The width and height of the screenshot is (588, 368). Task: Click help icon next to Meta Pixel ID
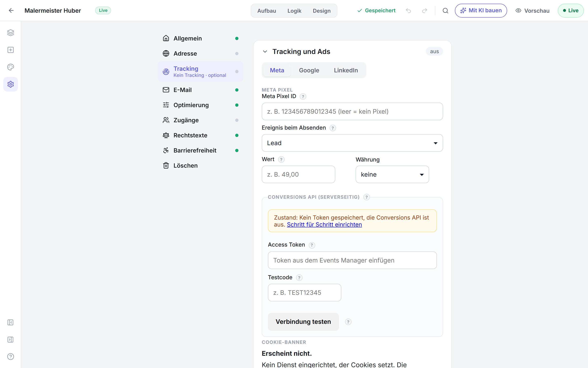(x=303, y=97)
